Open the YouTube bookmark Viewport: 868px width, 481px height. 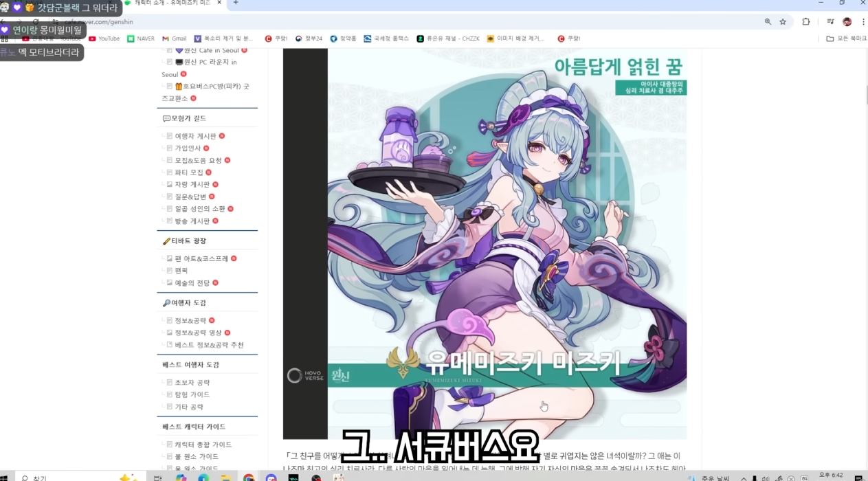coord(104,38)
